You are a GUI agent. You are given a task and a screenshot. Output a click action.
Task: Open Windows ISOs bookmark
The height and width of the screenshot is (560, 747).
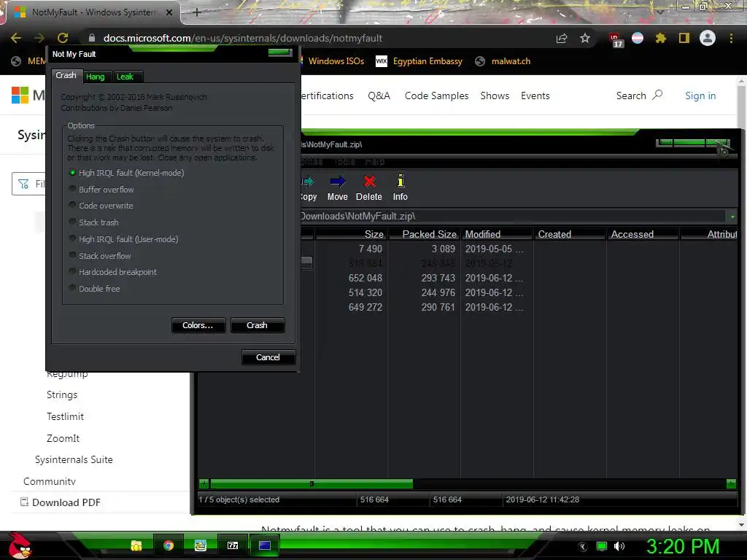coord(336,61)
